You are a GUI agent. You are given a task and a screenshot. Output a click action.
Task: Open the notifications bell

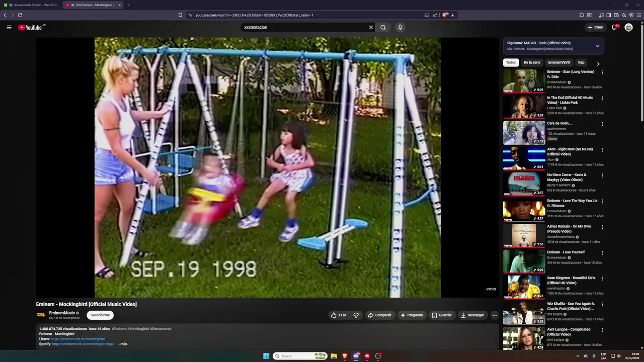click(614, 27)
